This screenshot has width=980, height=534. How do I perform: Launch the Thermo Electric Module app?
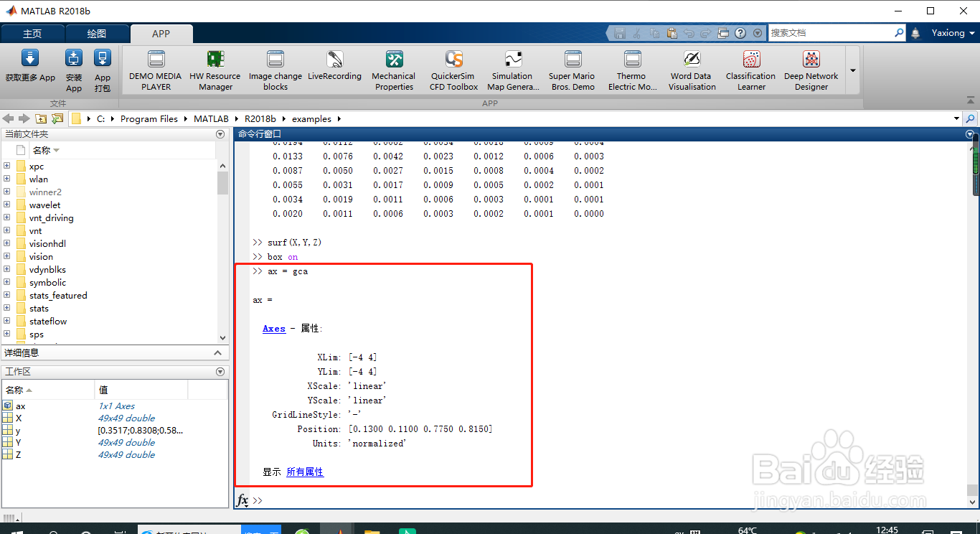[x=632, y=70]
